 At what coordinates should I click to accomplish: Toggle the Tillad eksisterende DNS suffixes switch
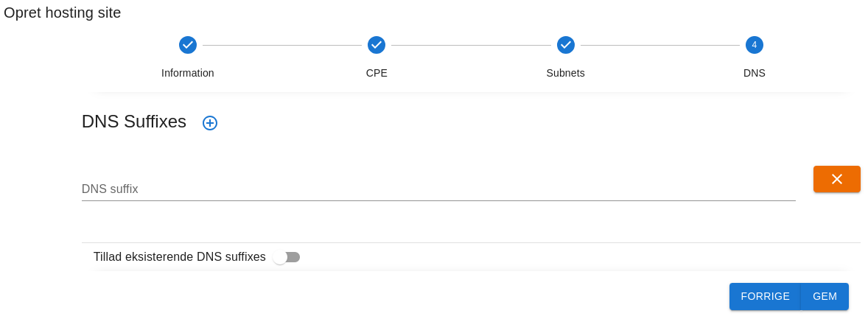pyautogui.click(x=287, y=257)
